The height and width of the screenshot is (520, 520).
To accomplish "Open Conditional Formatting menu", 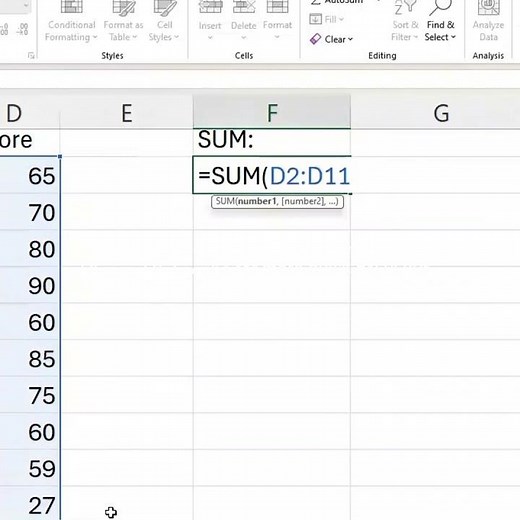I will pyautogui.click(x=71, y=21).
